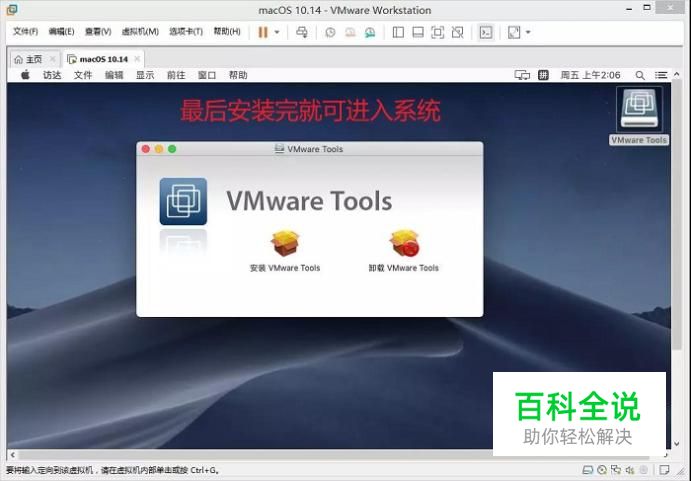Viewport: 691px width, 481px height.
Task: Open the macOS 前往 menu
Action: (176, 75)
